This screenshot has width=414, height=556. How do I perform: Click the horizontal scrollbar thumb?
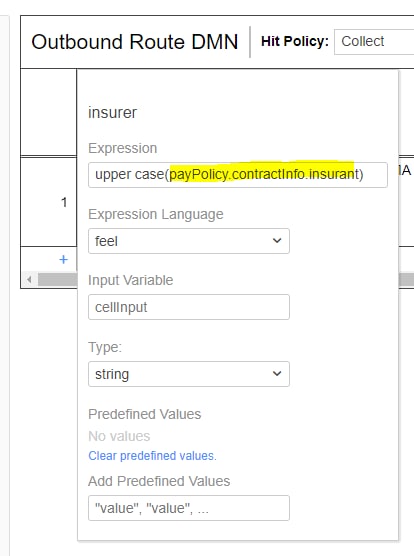click(x=57, y=280)
